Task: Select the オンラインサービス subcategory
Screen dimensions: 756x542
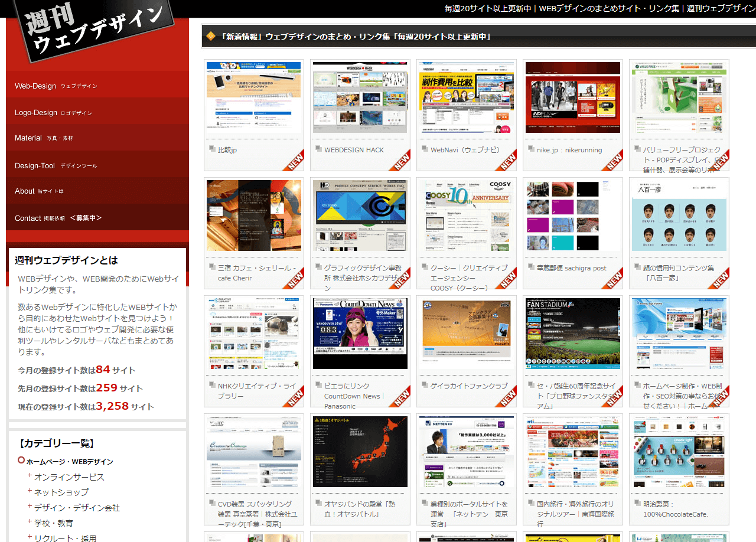Action: click(69, 477)
